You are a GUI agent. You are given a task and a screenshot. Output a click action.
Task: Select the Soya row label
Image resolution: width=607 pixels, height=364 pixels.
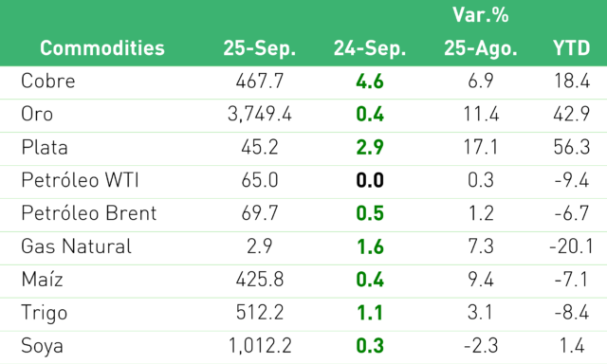point(42,346)
